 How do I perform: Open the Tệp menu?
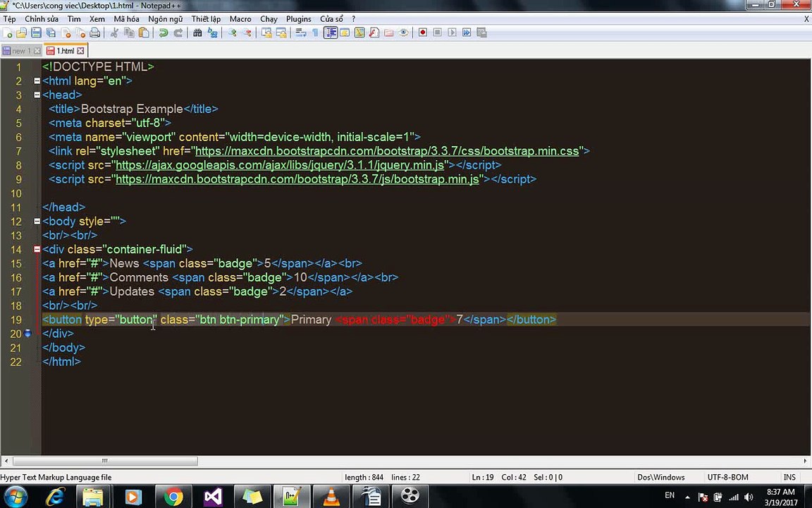pyautogui.click(x=9, y=18)
